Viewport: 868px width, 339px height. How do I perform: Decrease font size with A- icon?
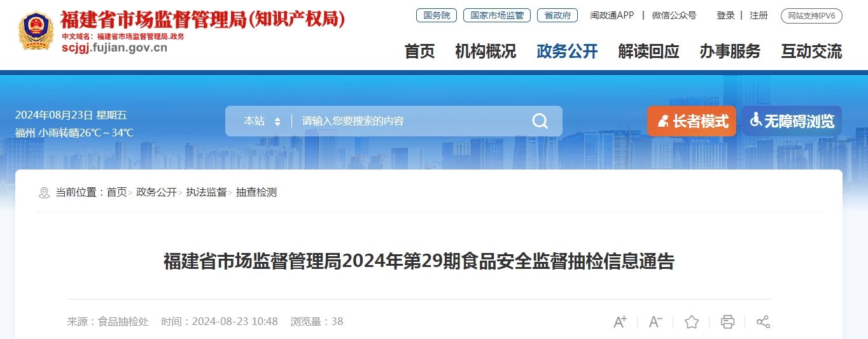(655, 322)
